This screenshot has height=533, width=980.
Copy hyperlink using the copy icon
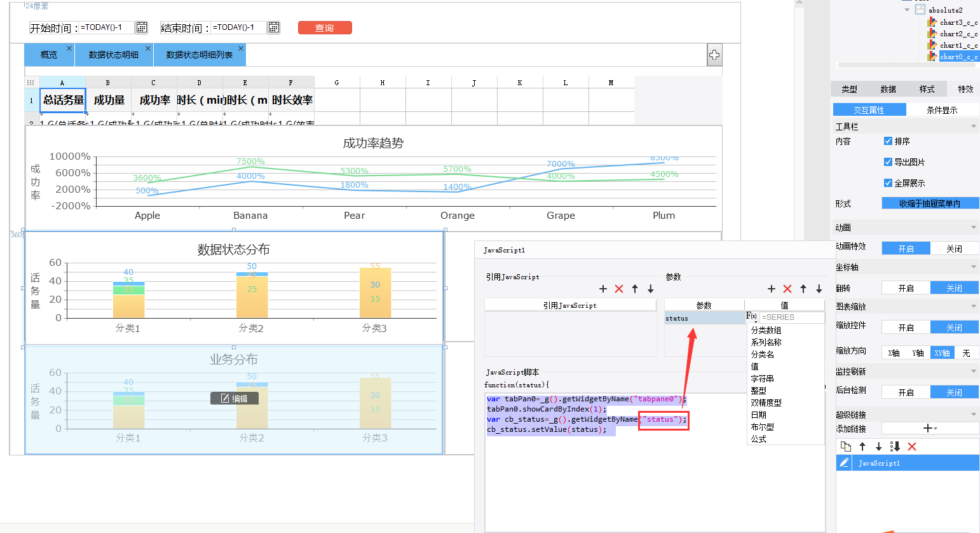click(x=846, y=446)
